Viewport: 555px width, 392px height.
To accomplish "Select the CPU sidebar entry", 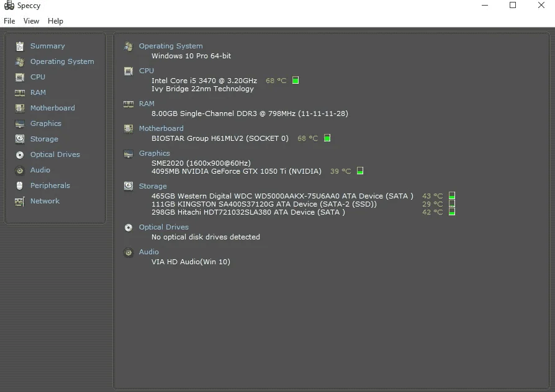I will 37,77.
